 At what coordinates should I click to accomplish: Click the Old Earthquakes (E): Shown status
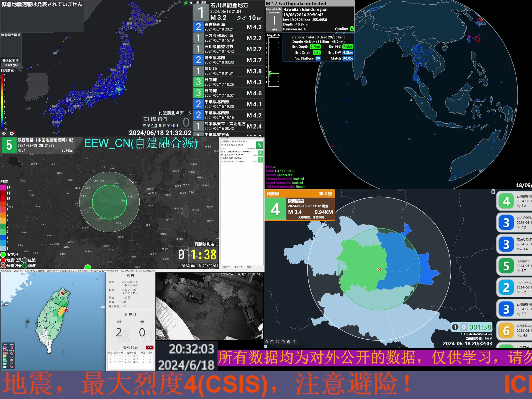[x=285, y=187]
